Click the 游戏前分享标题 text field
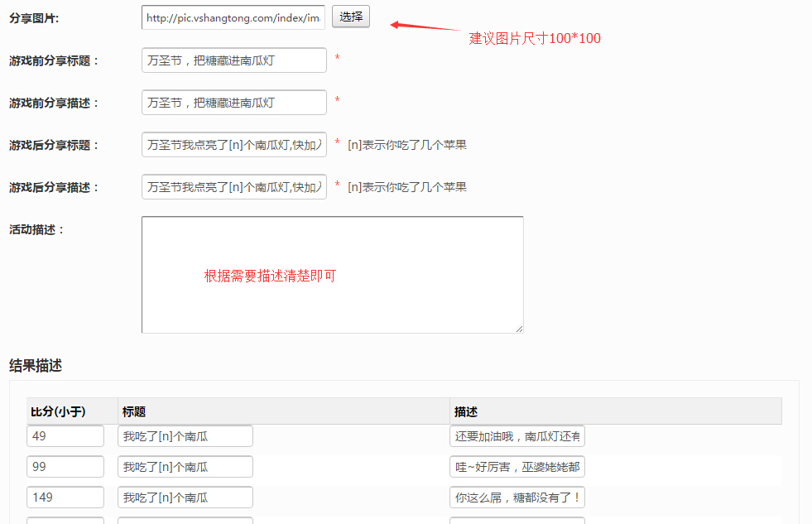This screenshot has height=524, width=812. (x=233, y=60)
